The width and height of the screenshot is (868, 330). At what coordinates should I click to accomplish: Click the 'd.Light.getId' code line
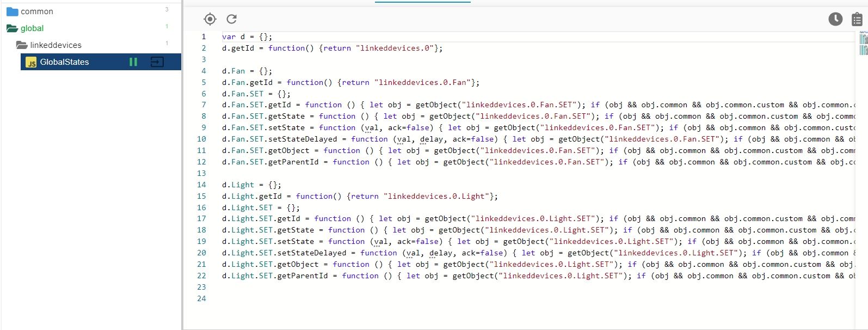360,196
